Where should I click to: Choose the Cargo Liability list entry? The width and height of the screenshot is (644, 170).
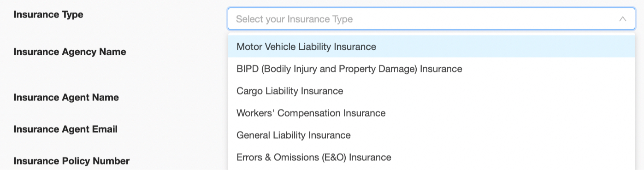pos(431,91)
